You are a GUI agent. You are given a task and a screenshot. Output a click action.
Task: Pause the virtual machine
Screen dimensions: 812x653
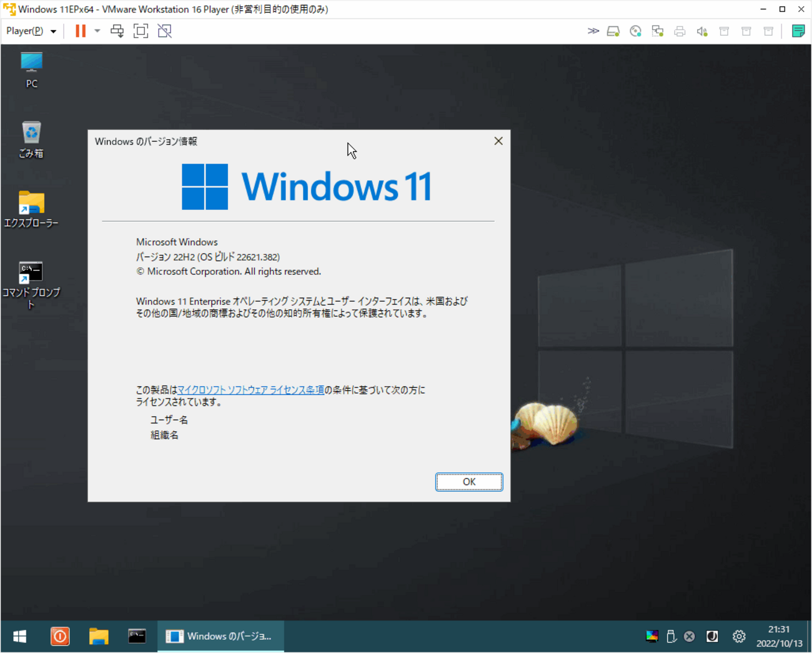[81, 31]
